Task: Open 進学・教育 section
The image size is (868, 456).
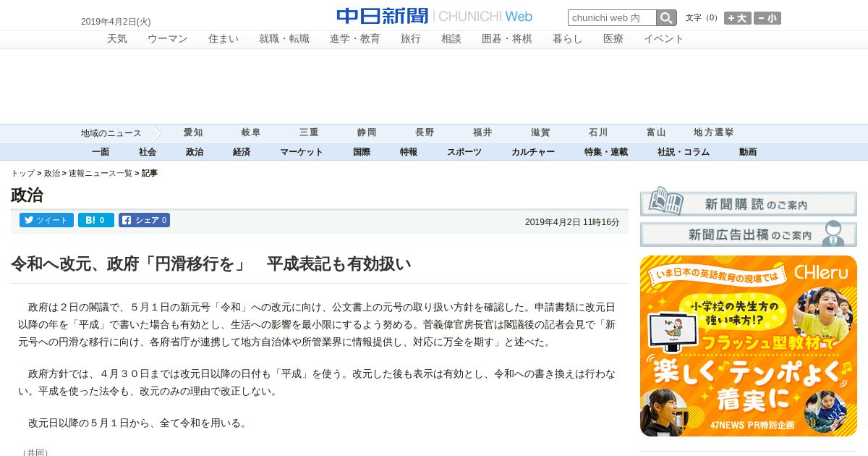Action: pyautogui.click(x=355, y=39)
